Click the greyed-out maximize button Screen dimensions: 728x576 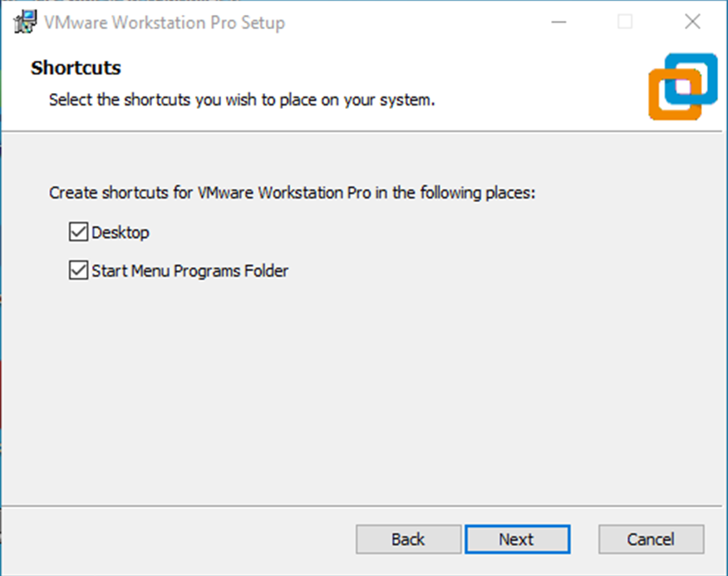[x=625, y=22]
